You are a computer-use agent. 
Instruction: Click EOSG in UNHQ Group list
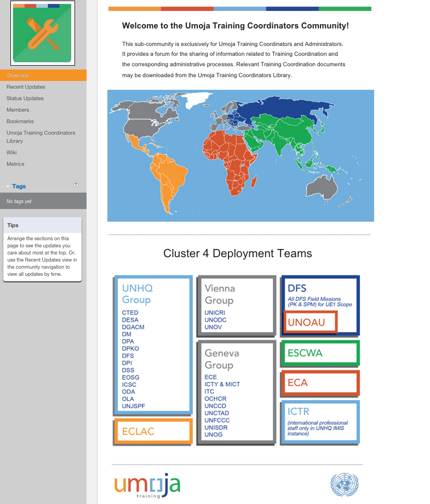(x=130, y=378)
